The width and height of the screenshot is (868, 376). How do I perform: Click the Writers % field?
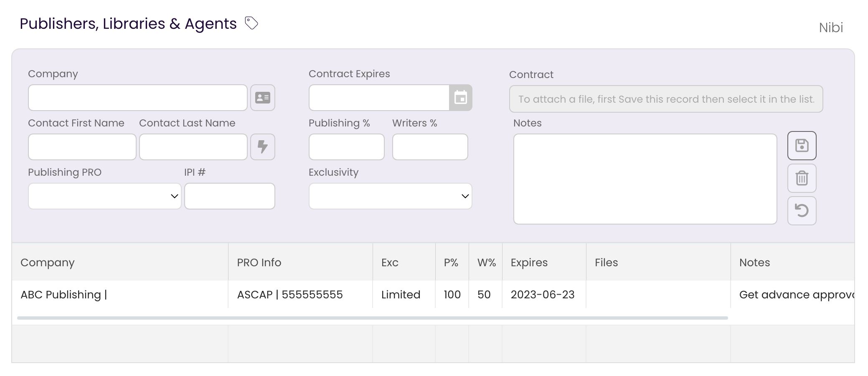(x=430, y=147)
